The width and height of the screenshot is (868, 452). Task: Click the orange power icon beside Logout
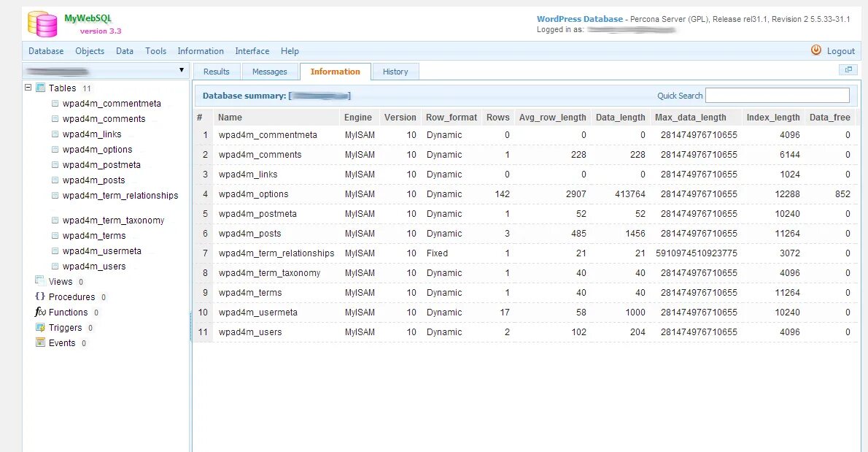(815, 50)
